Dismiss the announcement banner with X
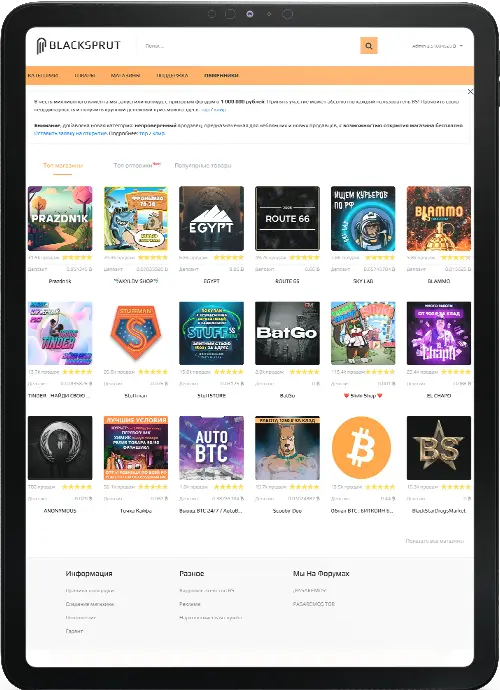This screenshot has height=690, width=500. click(x=470, y=92)
